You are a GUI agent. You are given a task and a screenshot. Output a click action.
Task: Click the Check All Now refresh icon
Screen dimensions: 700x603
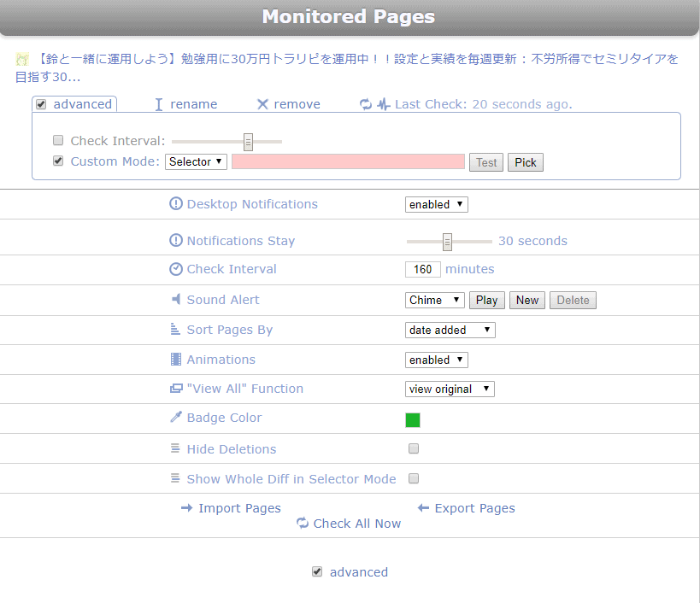(303, 524)
